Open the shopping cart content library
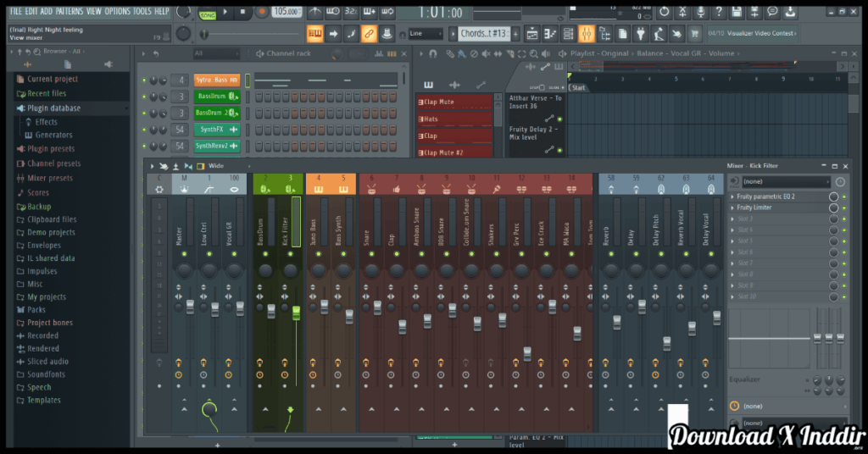The height and width of the screenshot is (454, 868). point(694,34)
